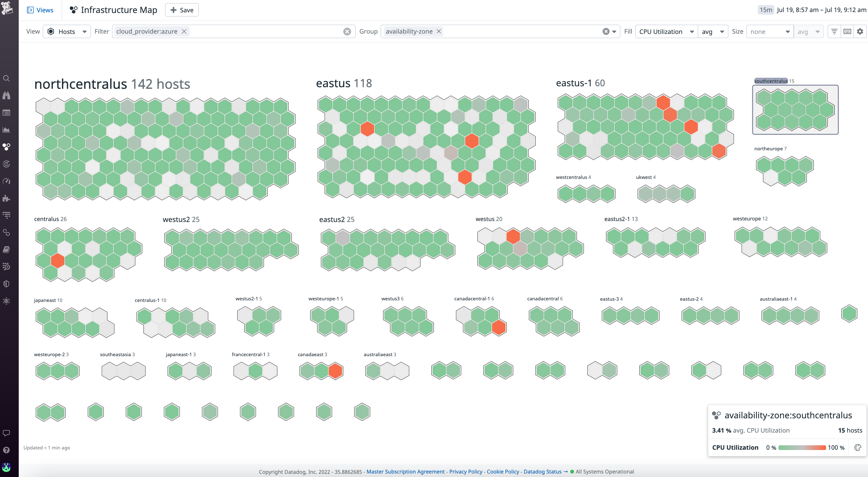
Task: Open the Hosts view dropdown
Action: pos(67,31)
